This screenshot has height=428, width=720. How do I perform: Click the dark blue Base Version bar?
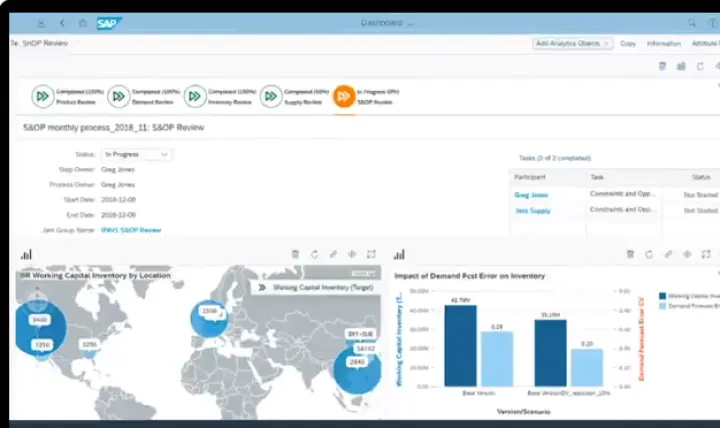pyautogui.click(x=461, y=346)
